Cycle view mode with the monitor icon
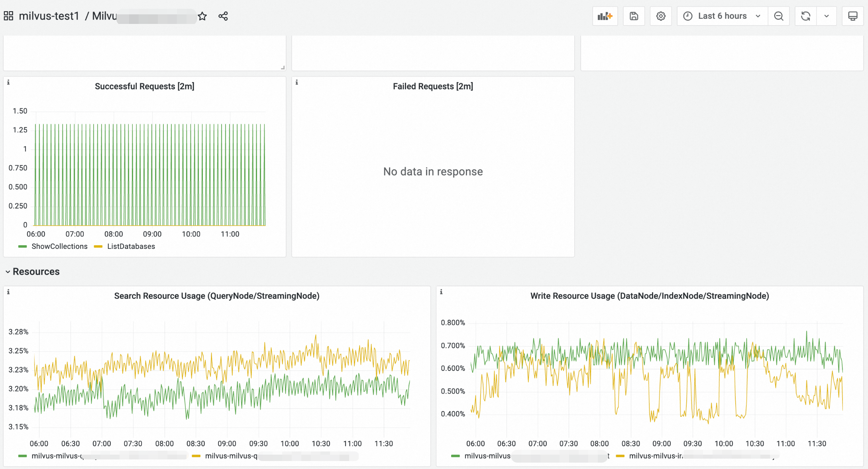The image size is (868, 469). [x=852, y=16]
